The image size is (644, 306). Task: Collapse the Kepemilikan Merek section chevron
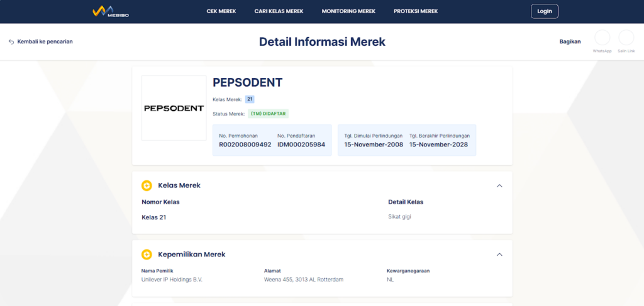click(x=499, y=254)
